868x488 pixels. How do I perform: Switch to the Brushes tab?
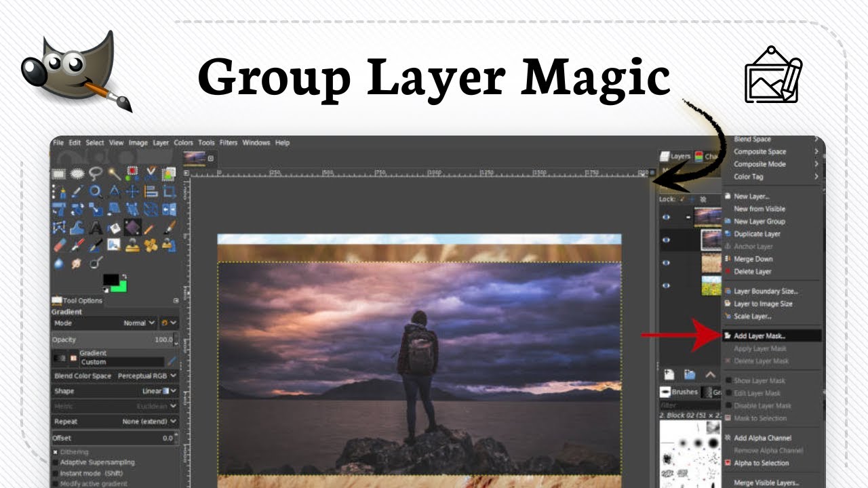(679, 392)
